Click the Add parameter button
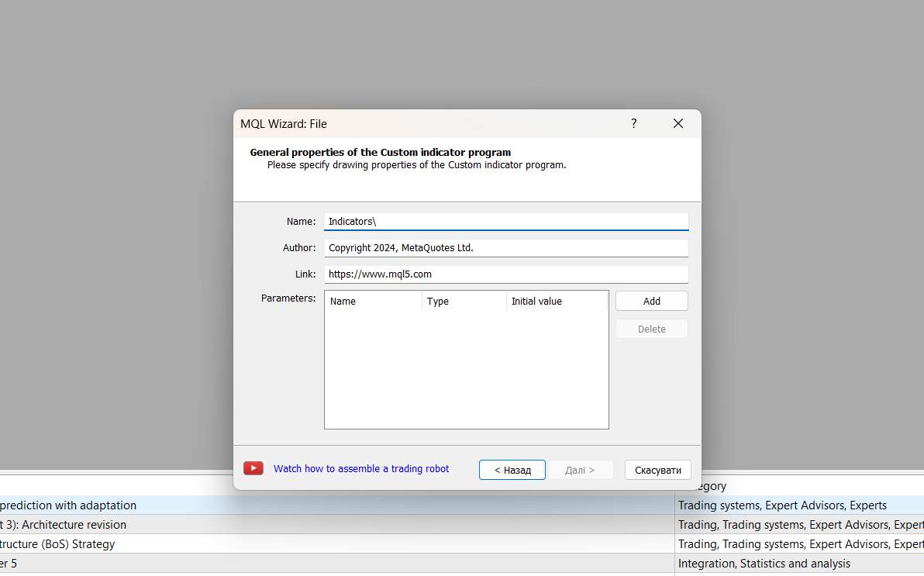This screenshot has width=924, height=576. click(652, 301)
